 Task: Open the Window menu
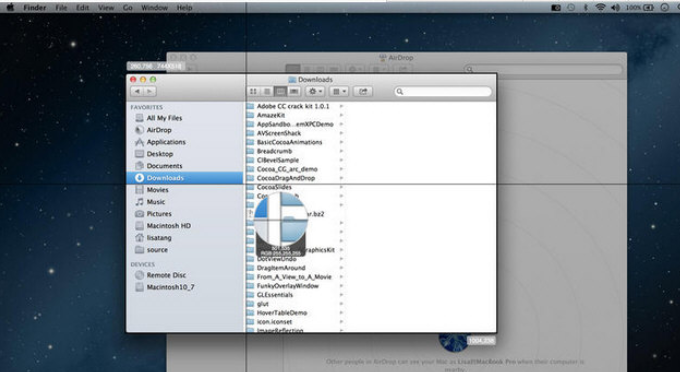tap(154, 8)
